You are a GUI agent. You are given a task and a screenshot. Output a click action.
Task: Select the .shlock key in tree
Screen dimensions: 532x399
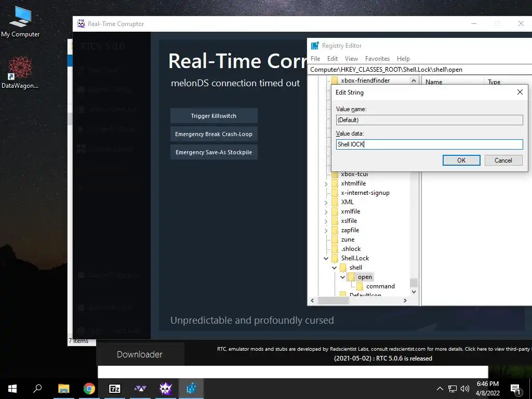click(x=351, y=249)
